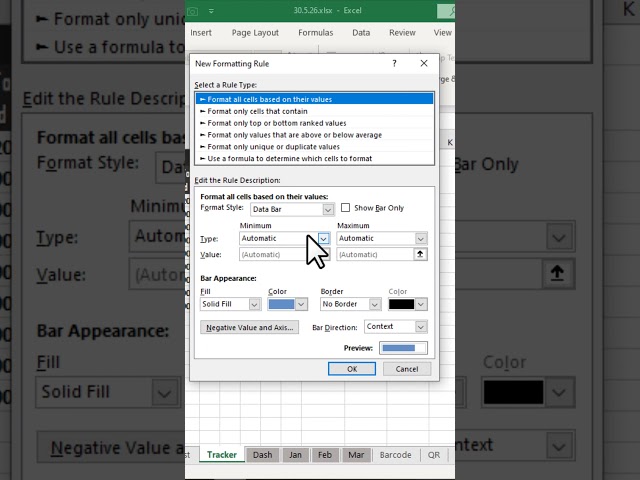This screenshot has height=480, width=640.
Task: Select rule 'Use a formula to determine which cells to format'
Action: tap(314, 158)
